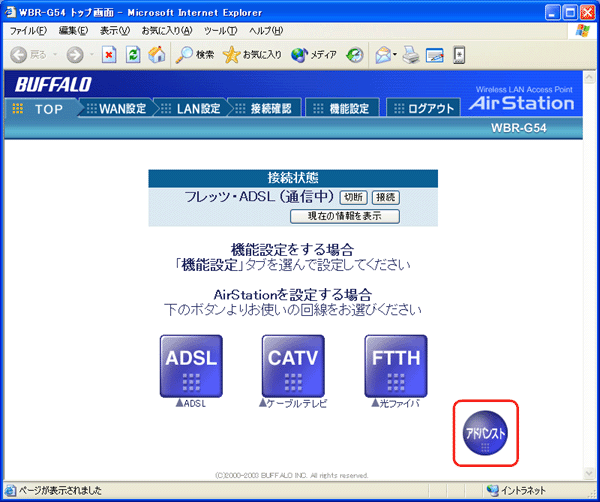The image size is (600, 502).
Task: Refresh the page using green arrows icon
Action: click(x=133, y=55)
